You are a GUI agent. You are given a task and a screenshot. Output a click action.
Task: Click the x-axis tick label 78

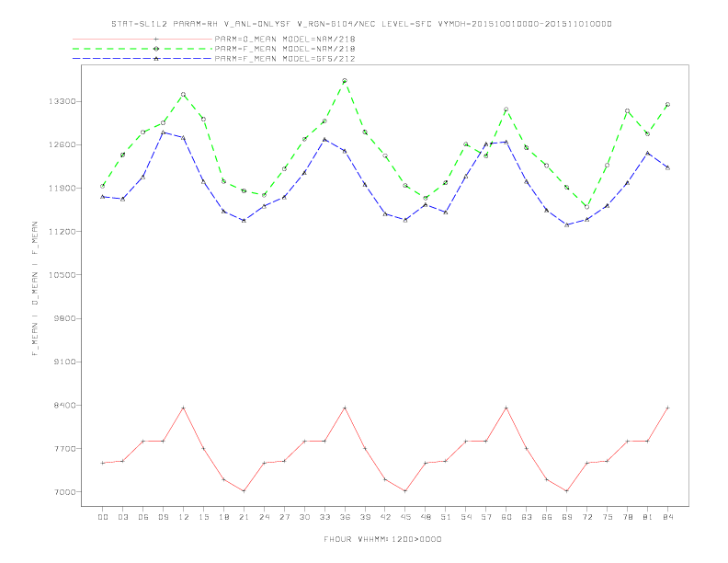pos(627,517)
